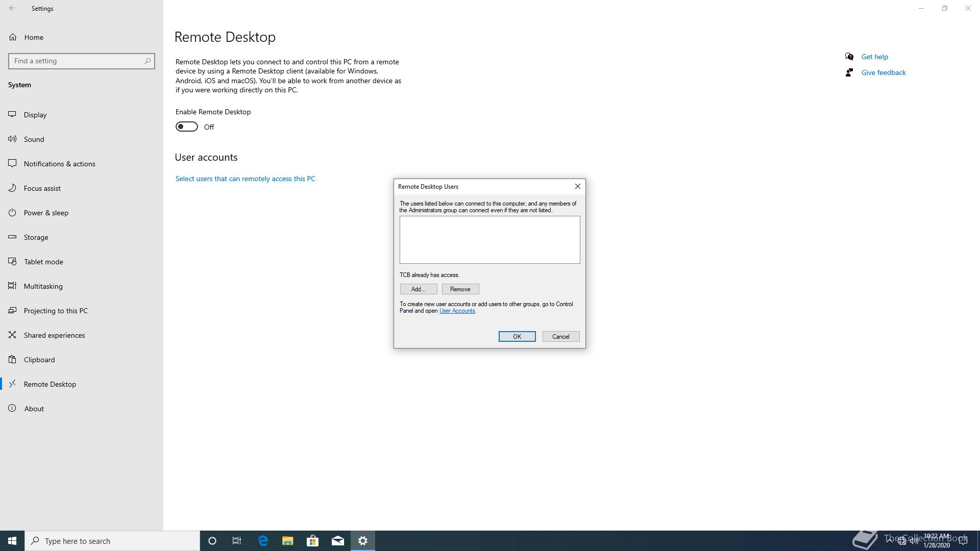Image resolution: width=980 pixels, height=551 pixels.
Task: Click the Get help link
Action: [x=874, y=57]
